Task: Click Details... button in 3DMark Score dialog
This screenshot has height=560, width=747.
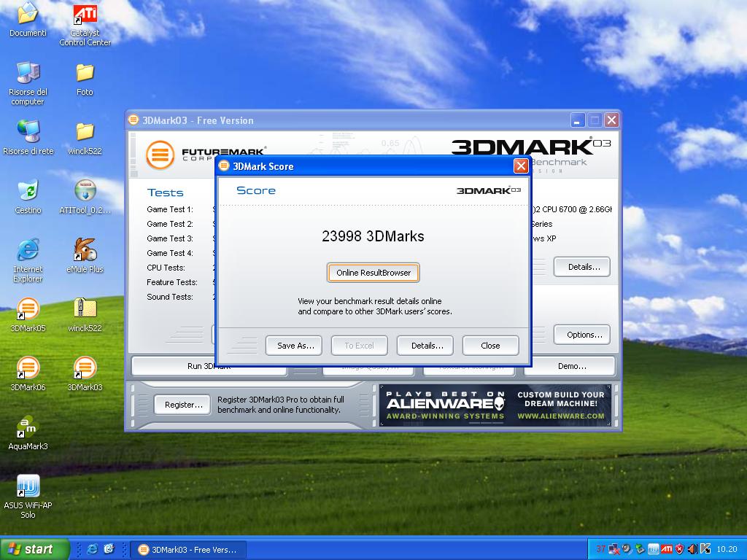Action: (x=425, y=346)
